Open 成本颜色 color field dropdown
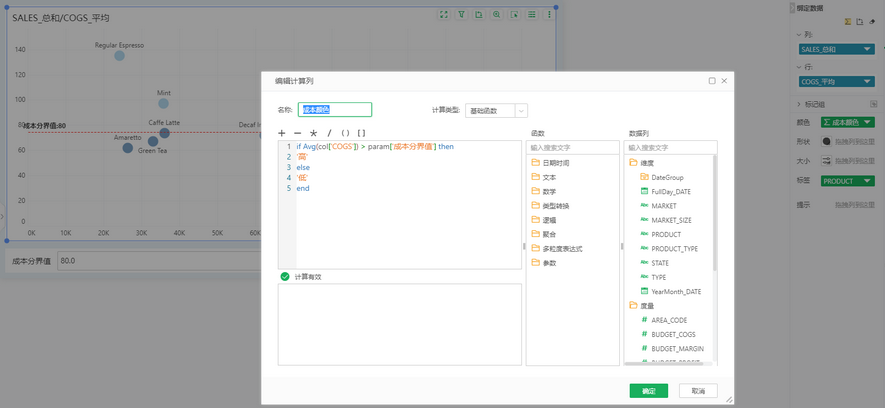The height and width of the screenshot is (408, 885). (868, 122)
